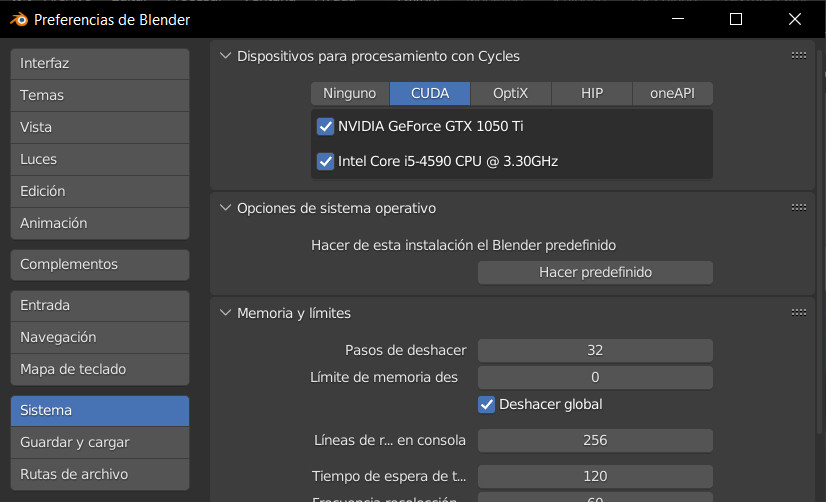Open the Complementos section
This screenshot has height=502, width=826.
[100, 264]
